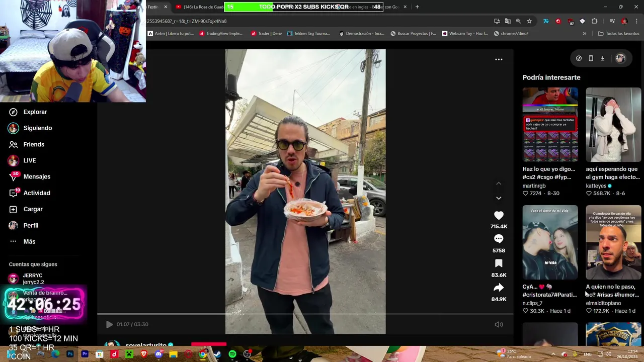Viewport: 644px width, 362px height.
Task: Play the video with the play button
Action: pyautogui.click(x=109, y=324)
